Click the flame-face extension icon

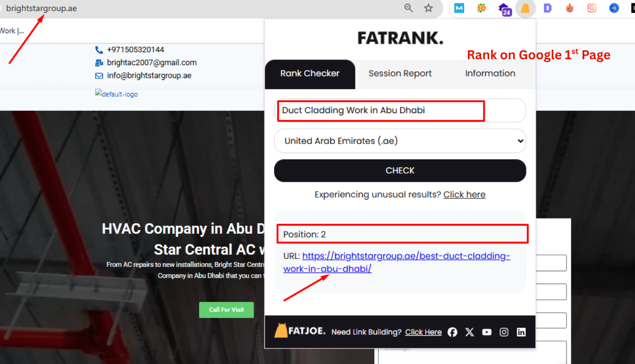pyautogui.click(x=569, y=8)
